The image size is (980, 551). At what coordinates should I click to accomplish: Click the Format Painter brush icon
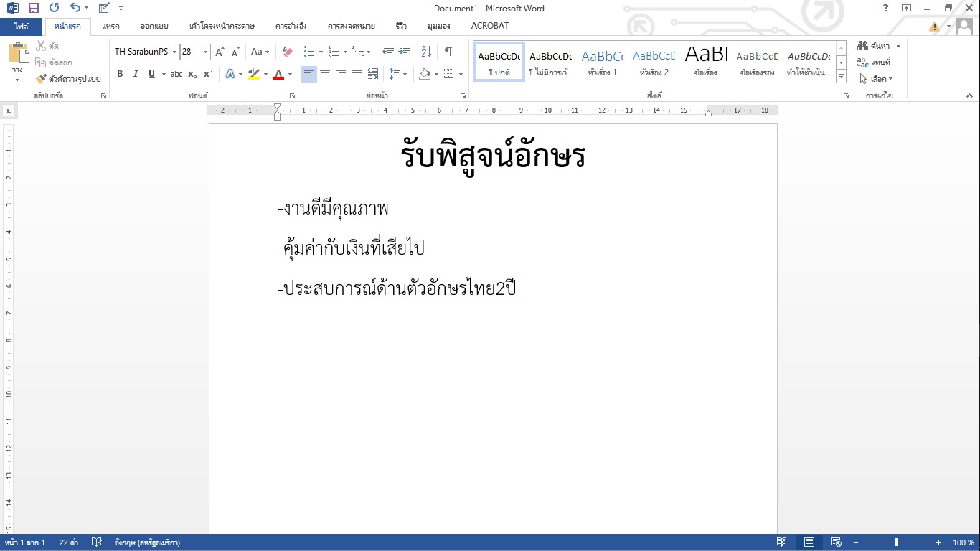[41, 79]
